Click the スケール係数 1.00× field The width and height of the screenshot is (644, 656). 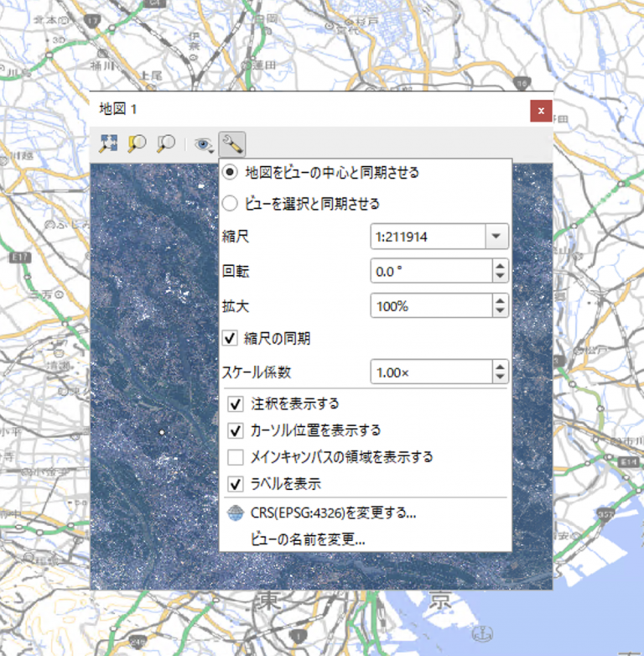(432, 372)
